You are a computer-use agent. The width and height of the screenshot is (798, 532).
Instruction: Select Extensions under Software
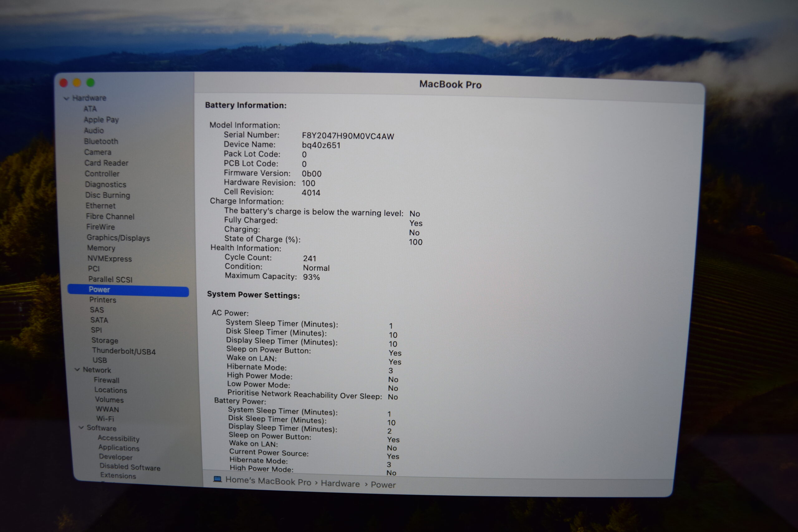pos(118,476)
